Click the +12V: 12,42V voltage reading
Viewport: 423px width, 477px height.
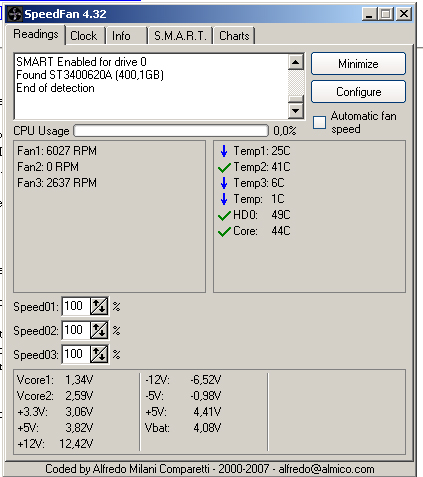pyautogui.click(x=55, y=444)
